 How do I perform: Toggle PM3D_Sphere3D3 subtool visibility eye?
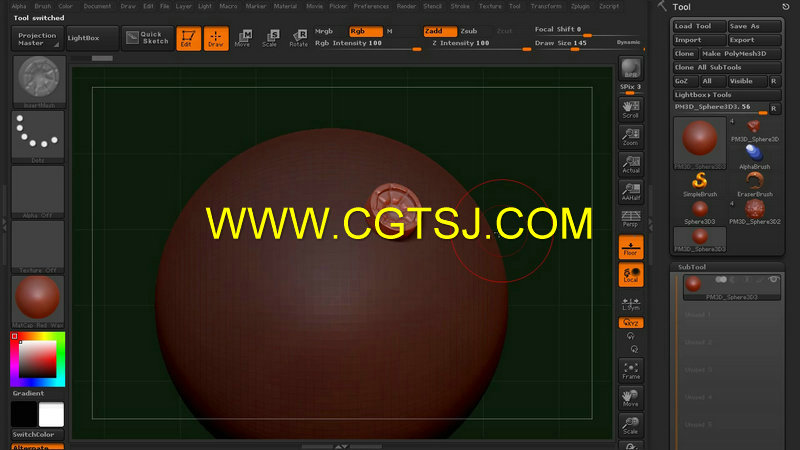(774, 280)
